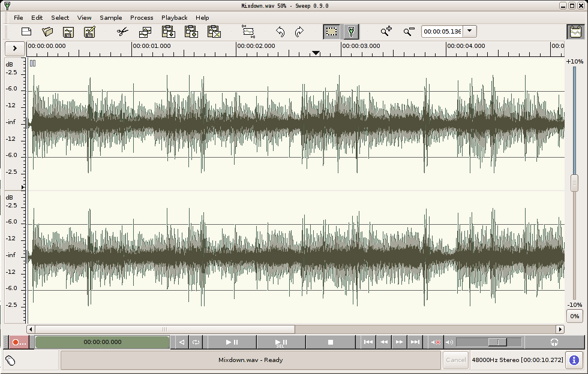Image resolution: width=588 pixels, height=374 pixels.
Task: Click the Zoom In magnifier icon
Action: pyautogui.click(x=386, y=32)
